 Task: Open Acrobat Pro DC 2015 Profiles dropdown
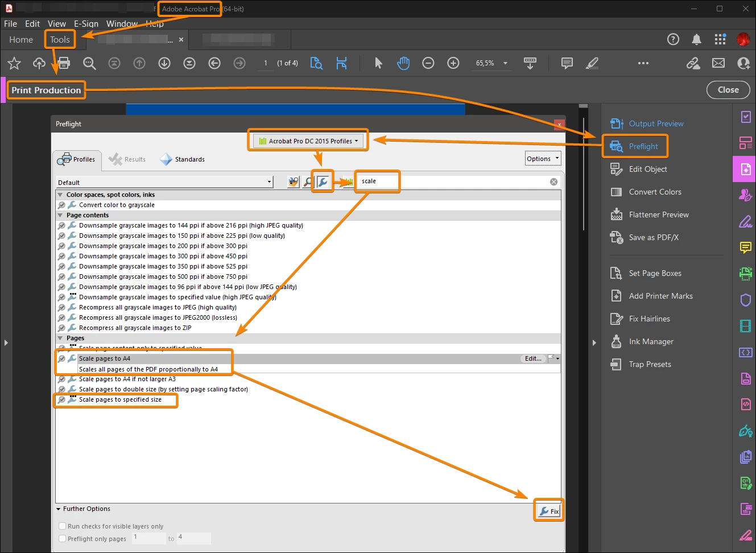pos(308,141)
